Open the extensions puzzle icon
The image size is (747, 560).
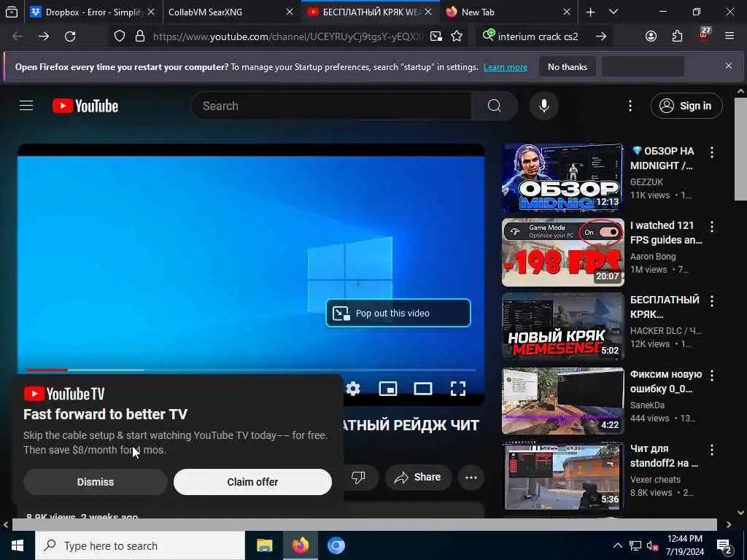[x=677, y=36]
